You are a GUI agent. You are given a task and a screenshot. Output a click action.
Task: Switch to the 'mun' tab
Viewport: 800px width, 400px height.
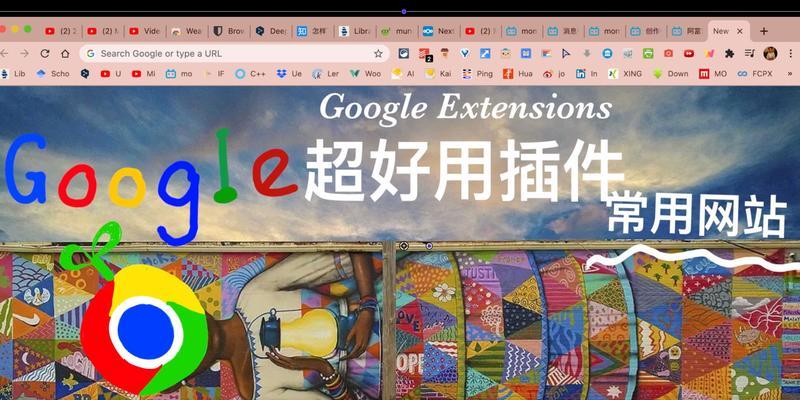(x=396, y=31)
